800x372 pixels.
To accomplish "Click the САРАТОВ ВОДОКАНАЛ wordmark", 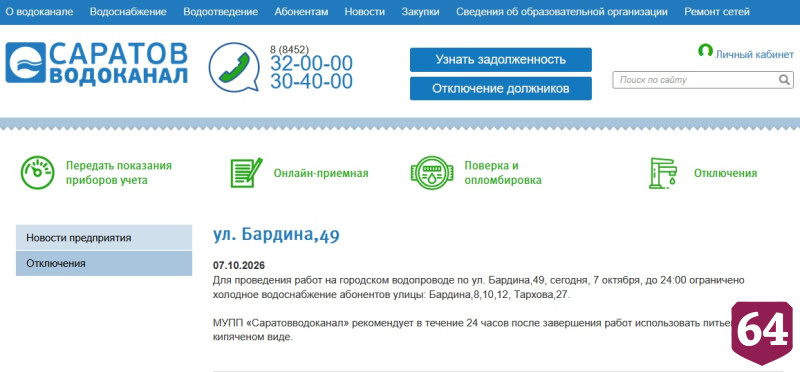I will click(x=118, y=63).
